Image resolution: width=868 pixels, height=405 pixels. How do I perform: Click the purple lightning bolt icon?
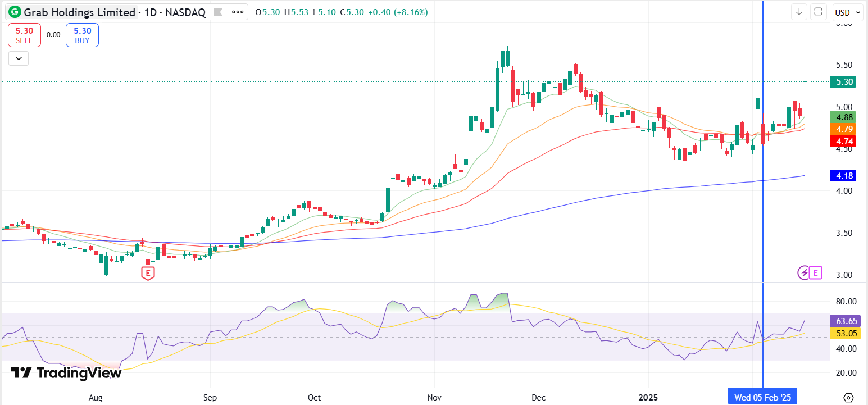[x=804, y=273]
